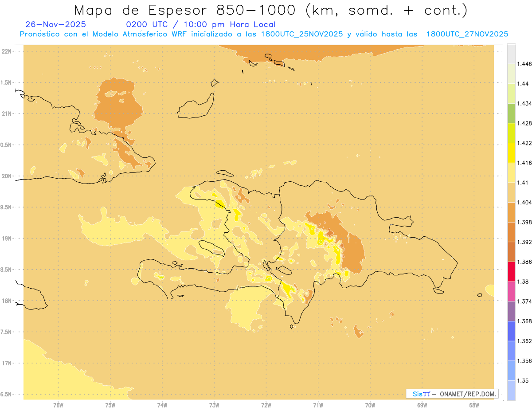Click the 22N latitude label
This screenshot has height=411, width=532.
click(7, 51)
